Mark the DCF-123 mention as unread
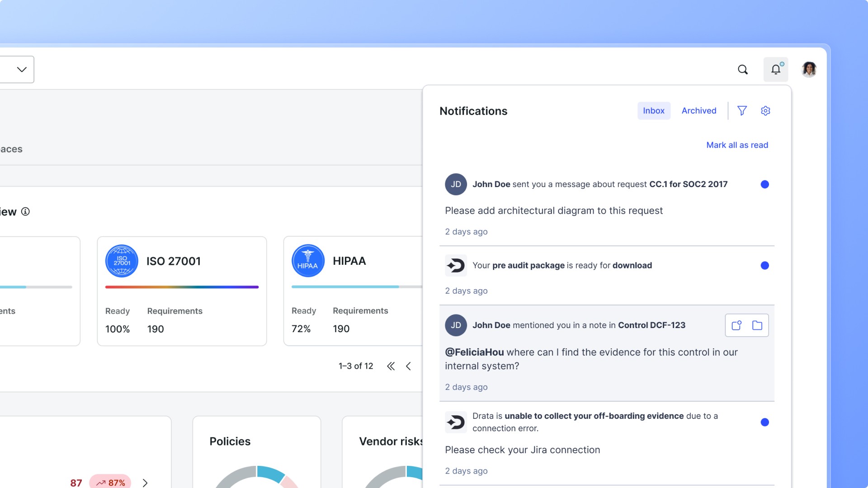 [736, 325]
